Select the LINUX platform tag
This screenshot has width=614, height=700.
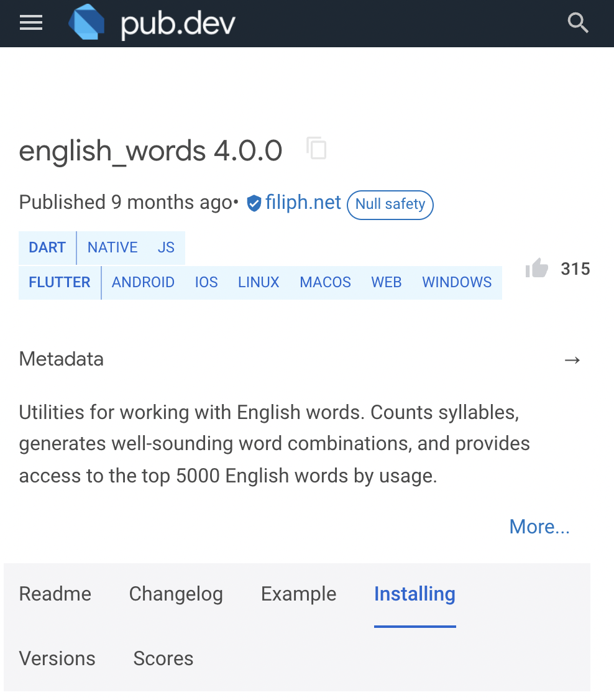259,283
